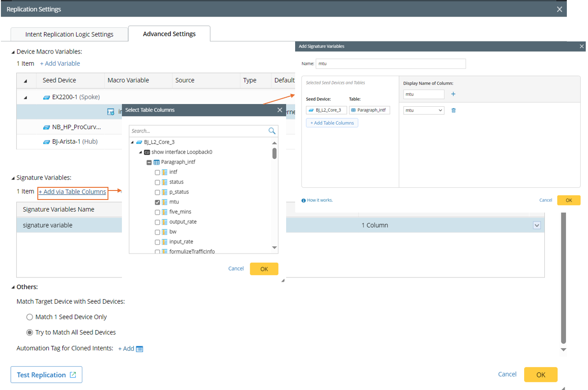Click the BJ-Arista-1 hub device icon

tap(46, 142)
